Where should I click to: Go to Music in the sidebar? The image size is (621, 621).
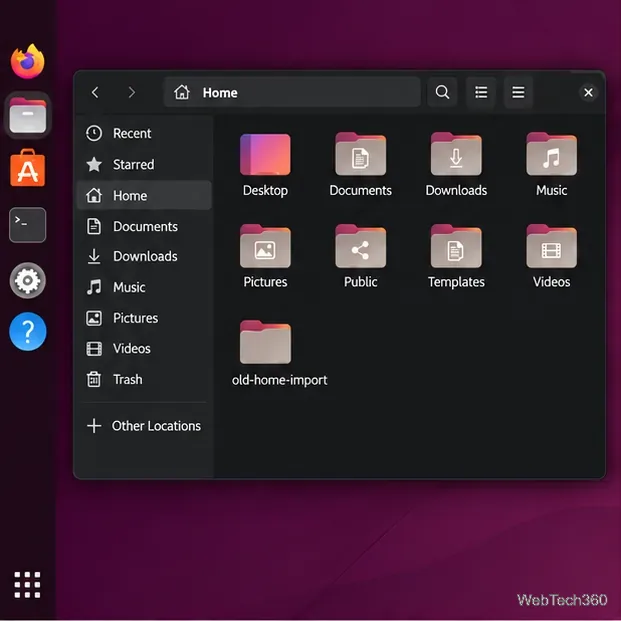coord(144,287)
